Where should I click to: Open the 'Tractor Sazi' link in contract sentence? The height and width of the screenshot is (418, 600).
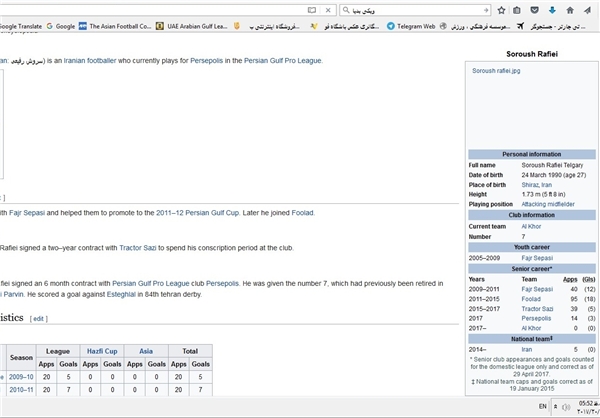138,248
